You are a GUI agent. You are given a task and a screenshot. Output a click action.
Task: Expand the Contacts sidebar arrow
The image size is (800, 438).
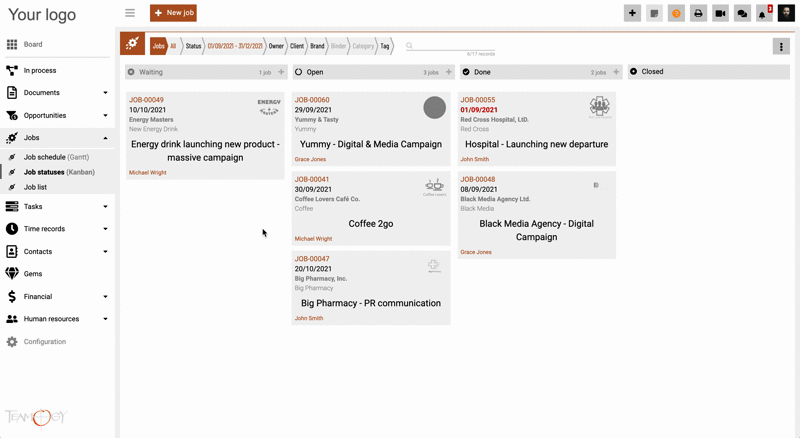coord(105,252)
